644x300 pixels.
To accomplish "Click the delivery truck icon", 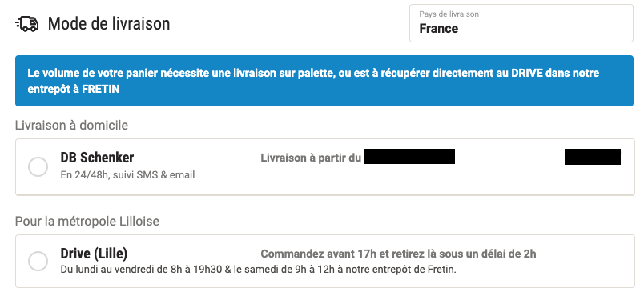I will point(26,24).
